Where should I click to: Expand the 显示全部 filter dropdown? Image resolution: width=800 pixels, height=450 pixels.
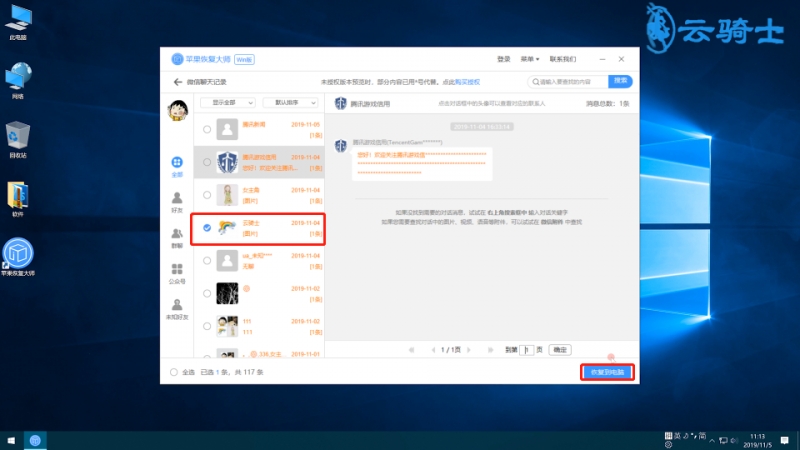[228, 103]
